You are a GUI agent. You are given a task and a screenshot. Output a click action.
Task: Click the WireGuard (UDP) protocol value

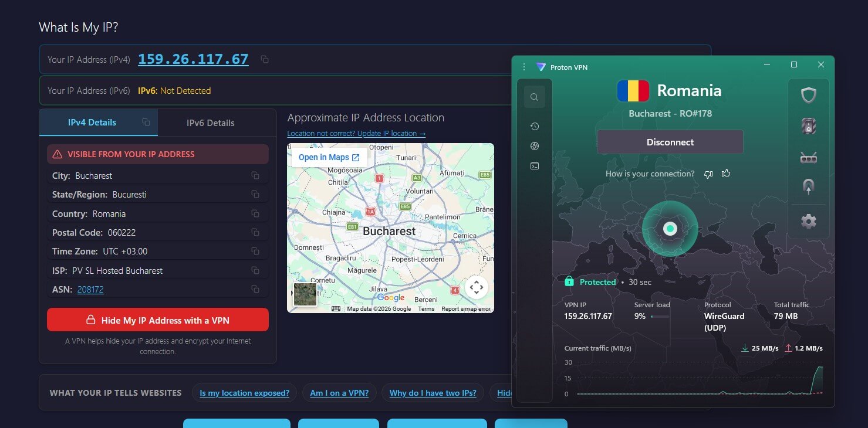click(724, 322)
